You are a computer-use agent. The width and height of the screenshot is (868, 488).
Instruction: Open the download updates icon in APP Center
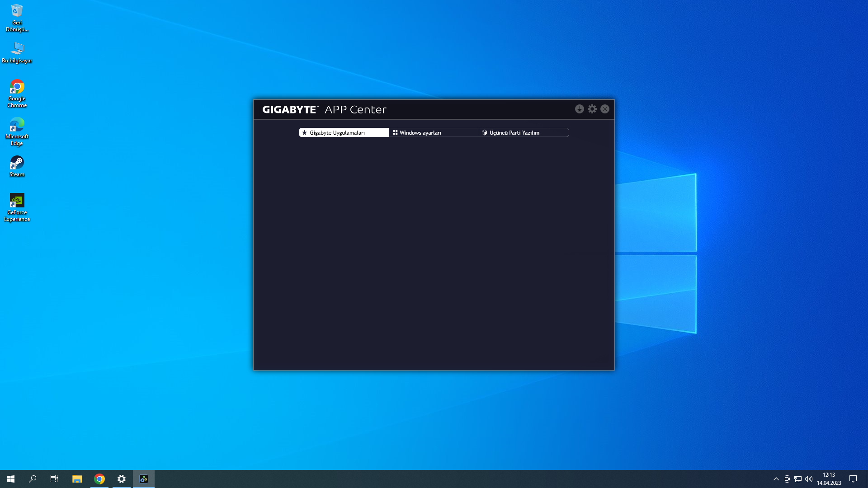point(579,109)
